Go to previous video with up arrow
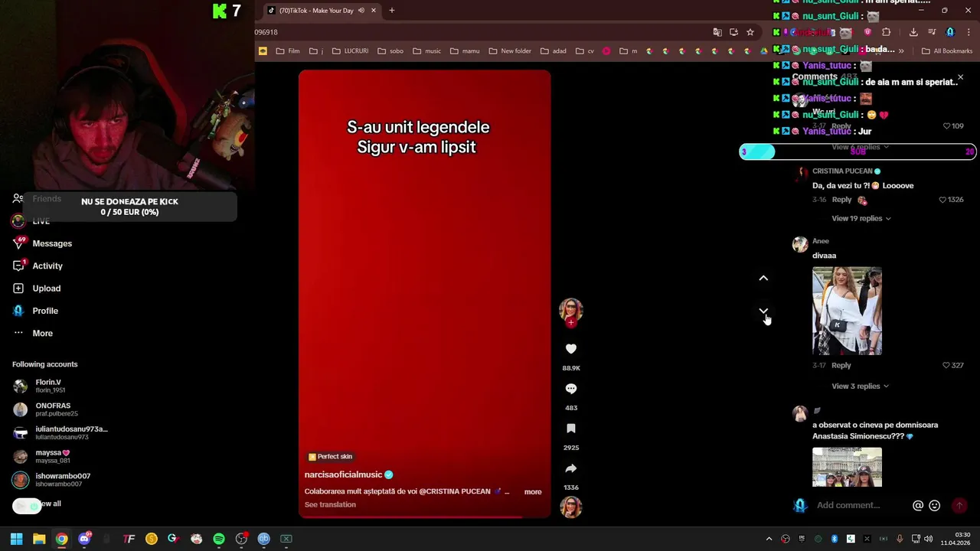Screen dimensions: 980x551 point(763,278)
